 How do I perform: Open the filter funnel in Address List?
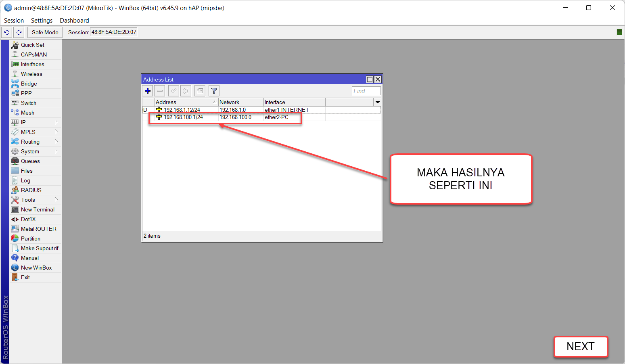[214, 91]
